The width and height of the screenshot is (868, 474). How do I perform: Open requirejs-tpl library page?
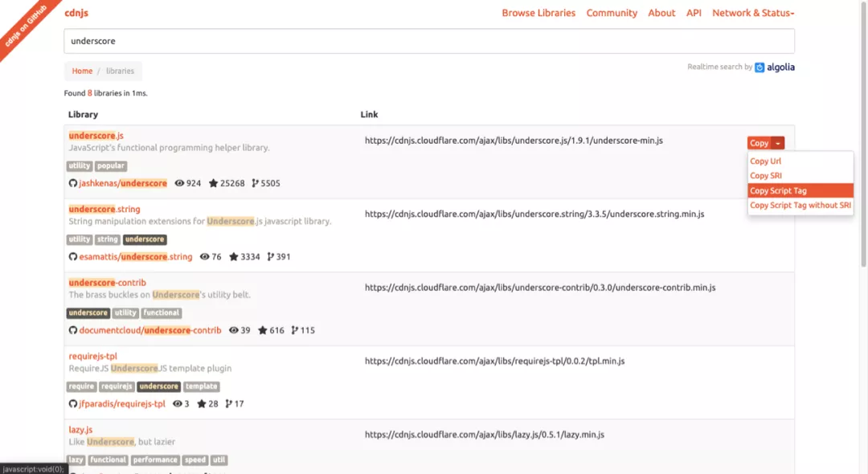pos(93,356)
